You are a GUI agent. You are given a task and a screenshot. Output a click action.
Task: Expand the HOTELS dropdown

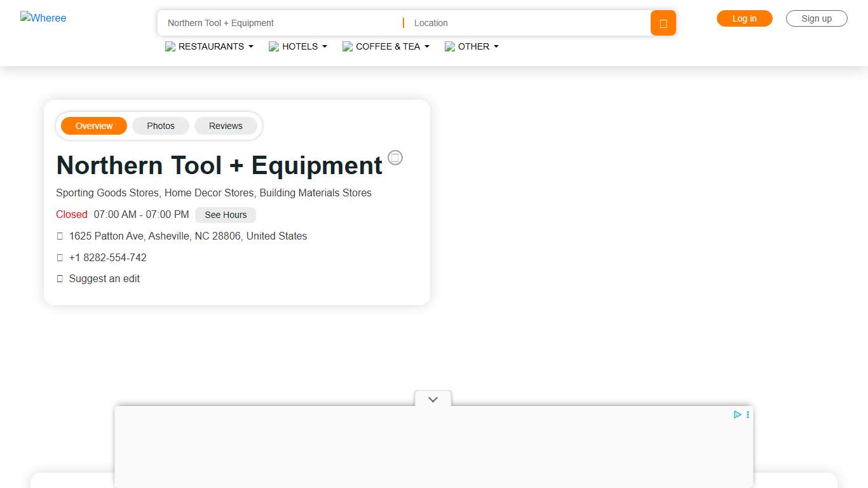(325, 46)
